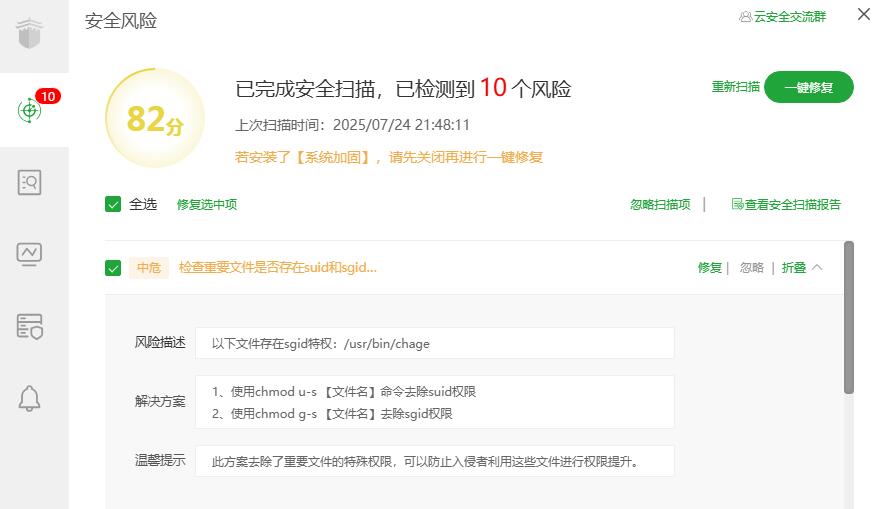Image resolution: width=886 pixels, height=509 pixels.
Task: Click the 82分 score circle
Action: [x=155, y=118]
